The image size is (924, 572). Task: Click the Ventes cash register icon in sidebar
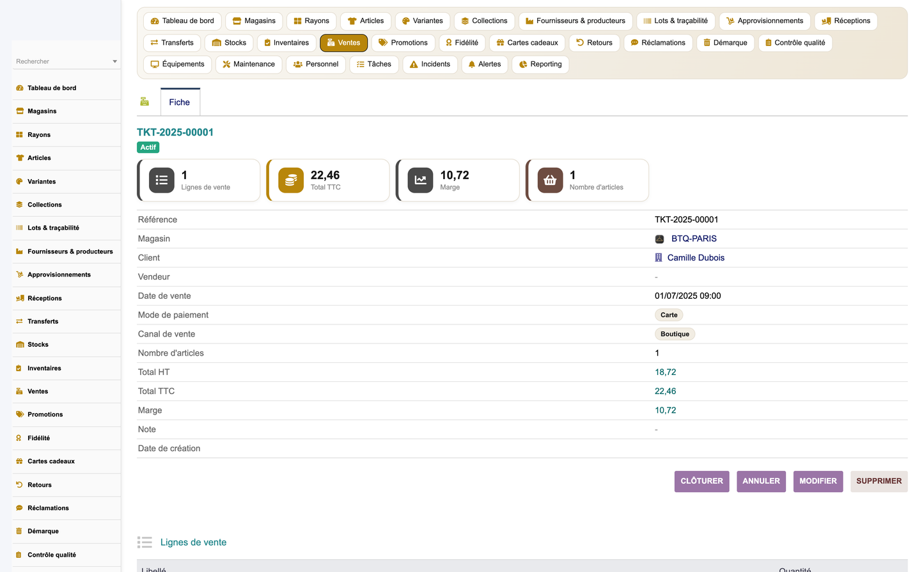coord(20,392)
